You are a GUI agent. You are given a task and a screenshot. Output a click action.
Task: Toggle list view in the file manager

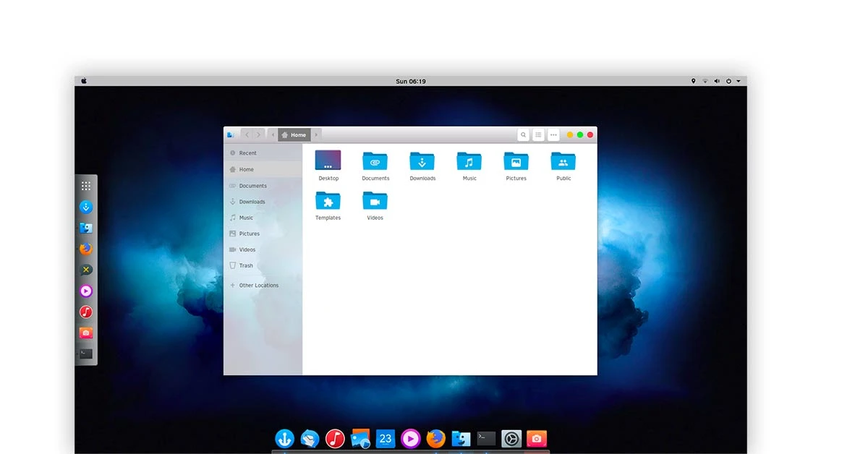coord(538,134)
